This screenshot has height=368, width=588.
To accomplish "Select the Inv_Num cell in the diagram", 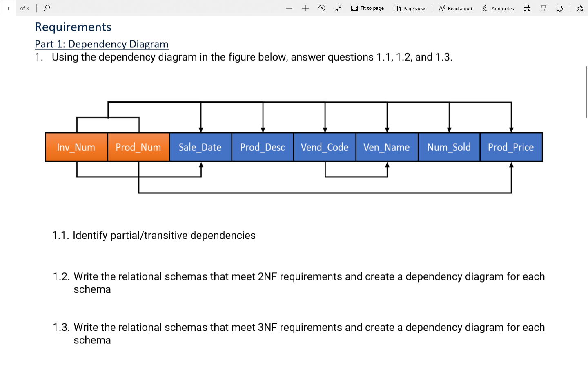I will [x=76, y=147].
